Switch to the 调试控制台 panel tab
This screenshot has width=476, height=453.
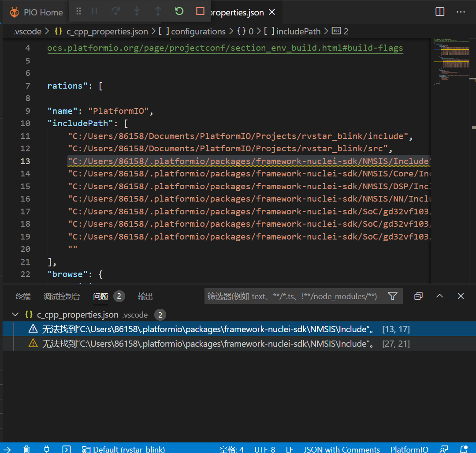click(62, 296)
